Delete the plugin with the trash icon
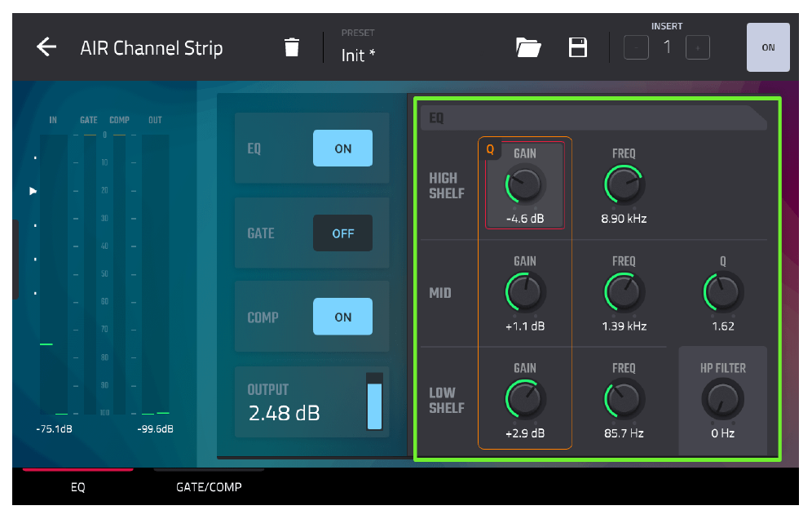This screenshot has width=812, height=519. [x=292, y=47]
